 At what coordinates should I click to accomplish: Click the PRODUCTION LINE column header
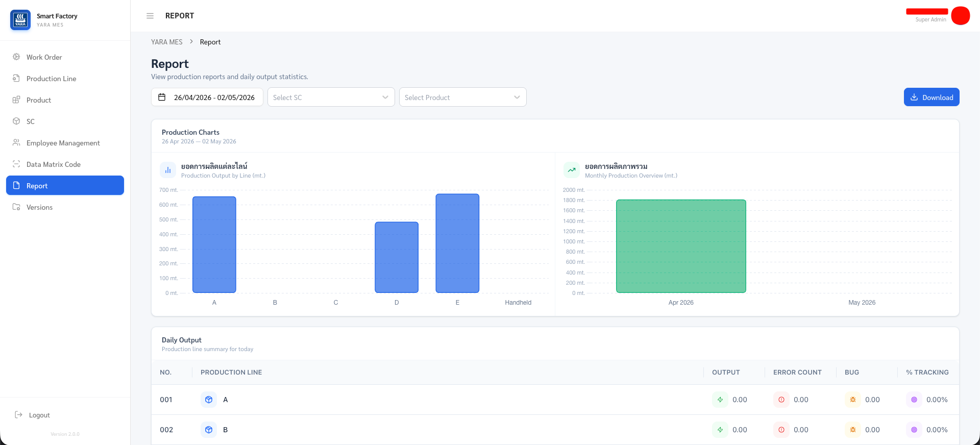point(231,373)
